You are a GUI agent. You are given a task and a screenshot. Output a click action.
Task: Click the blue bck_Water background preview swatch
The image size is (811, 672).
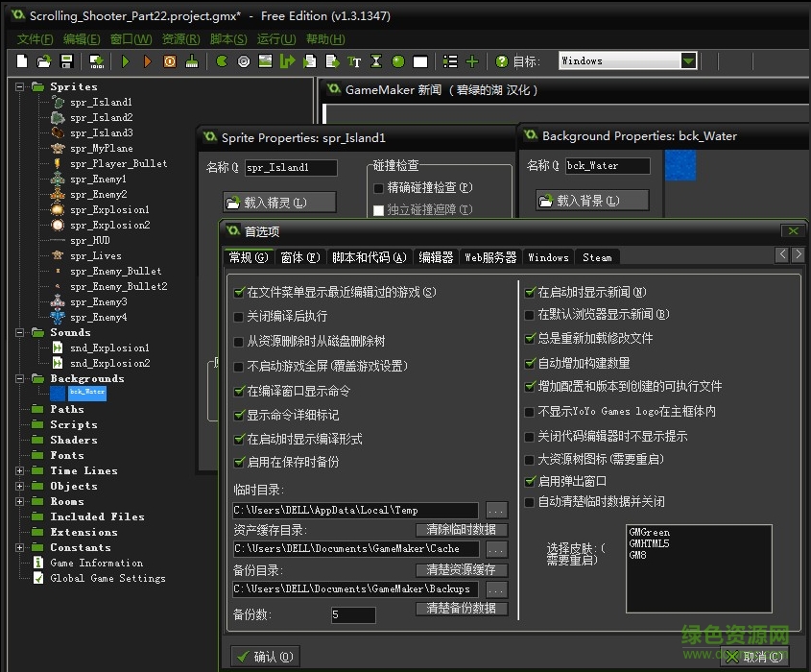(680, 167)
